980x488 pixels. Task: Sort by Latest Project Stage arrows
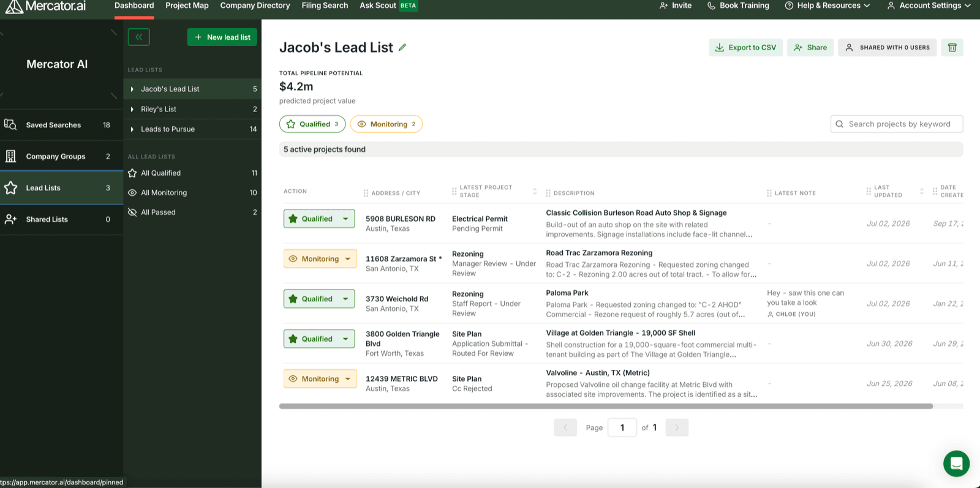[535, 191]
